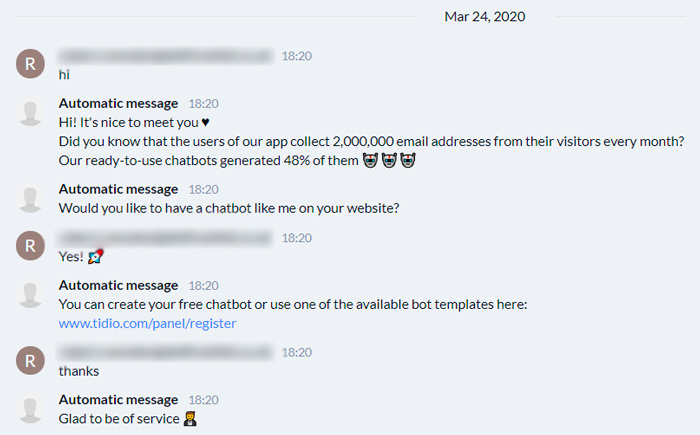Click the first Automatic message sender label

point(118,104)
